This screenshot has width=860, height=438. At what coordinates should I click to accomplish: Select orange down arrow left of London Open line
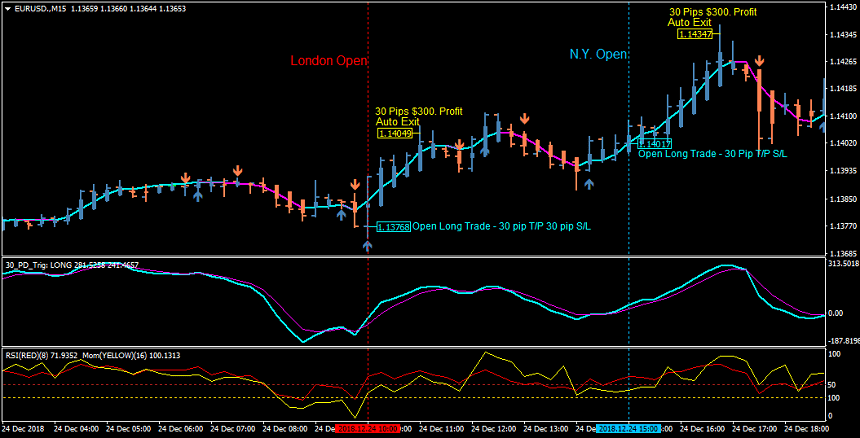(x=355, y=185)
